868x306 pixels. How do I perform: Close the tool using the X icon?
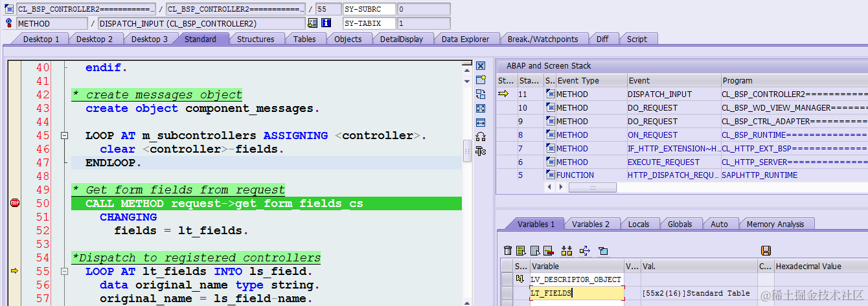pyautogui.click(x=481, y=66)
